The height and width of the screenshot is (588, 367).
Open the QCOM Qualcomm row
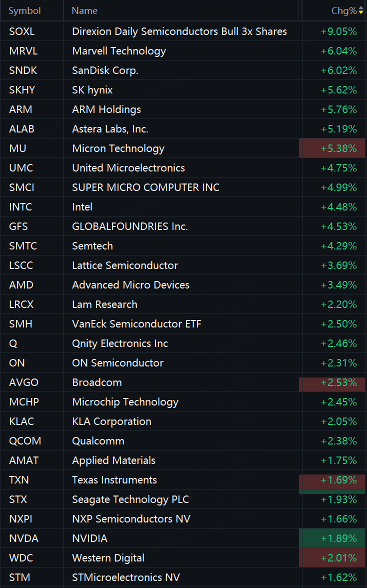(x=183, y=441)
